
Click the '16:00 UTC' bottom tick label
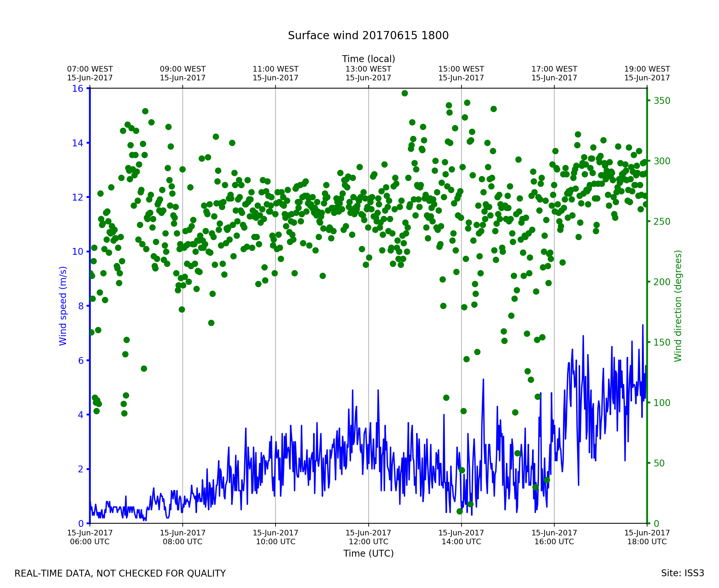tap(554, 542)
